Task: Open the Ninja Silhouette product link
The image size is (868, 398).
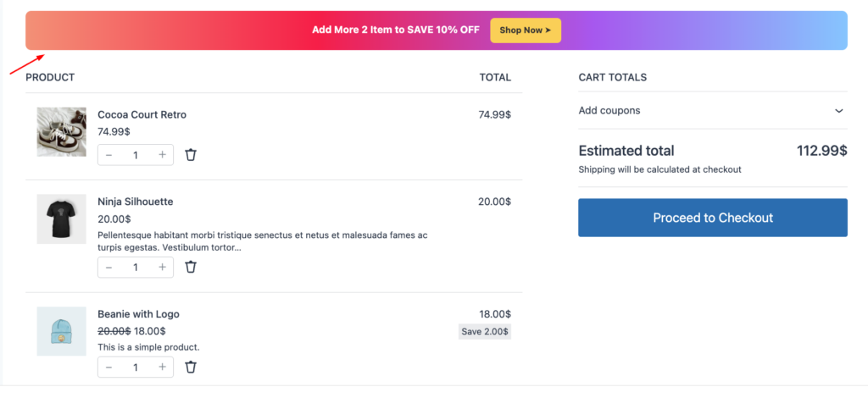Action: point(135,202)
